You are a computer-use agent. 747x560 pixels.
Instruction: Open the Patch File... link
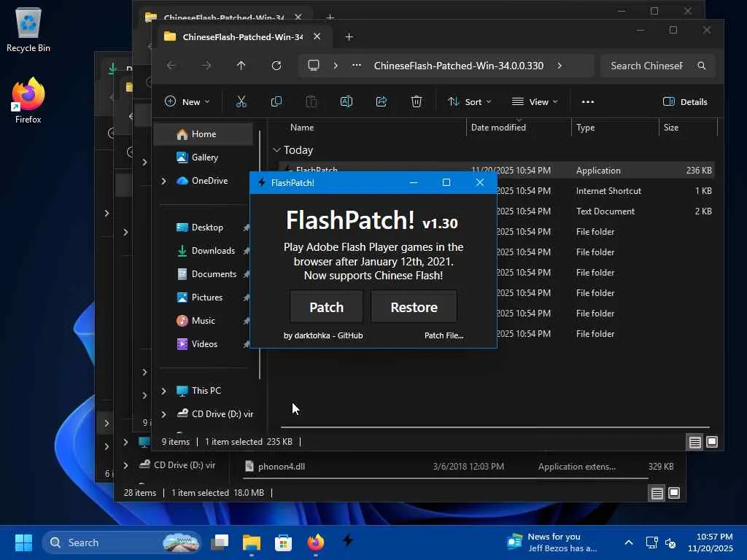point(444,335)
